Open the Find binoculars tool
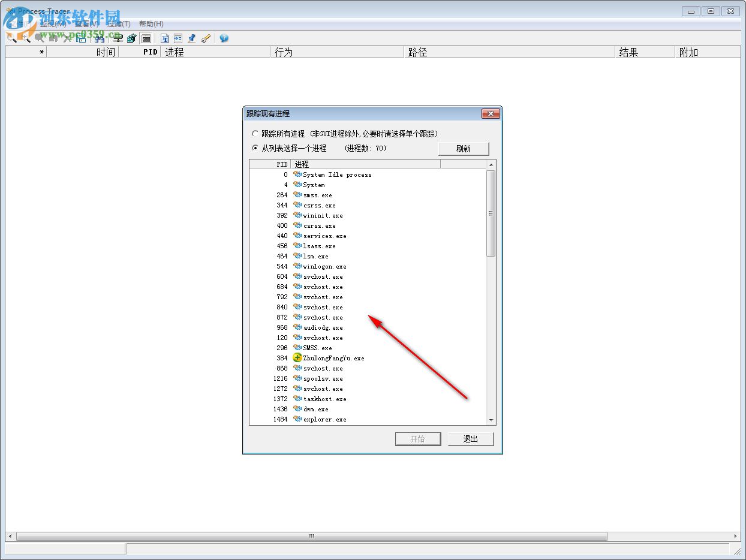The width and height of the screenshot is (746, 560). pyautogui.click(x=99, y=38)
